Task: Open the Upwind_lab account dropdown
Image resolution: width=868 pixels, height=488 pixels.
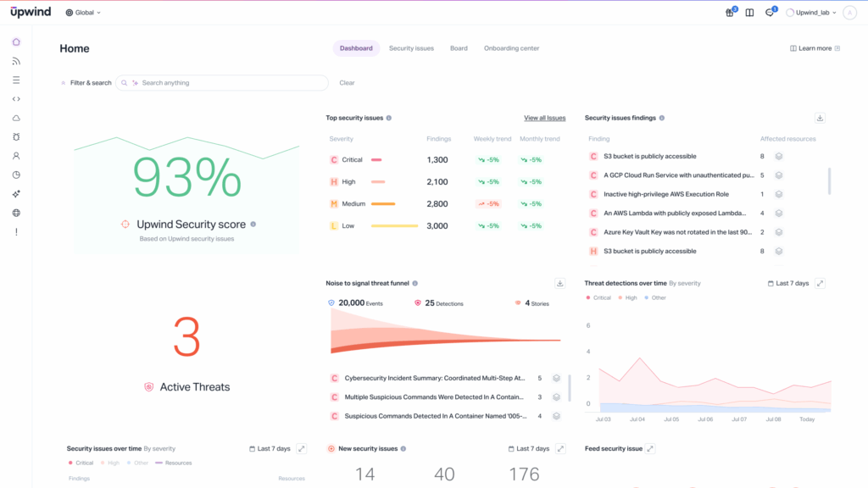Action: 811,13
